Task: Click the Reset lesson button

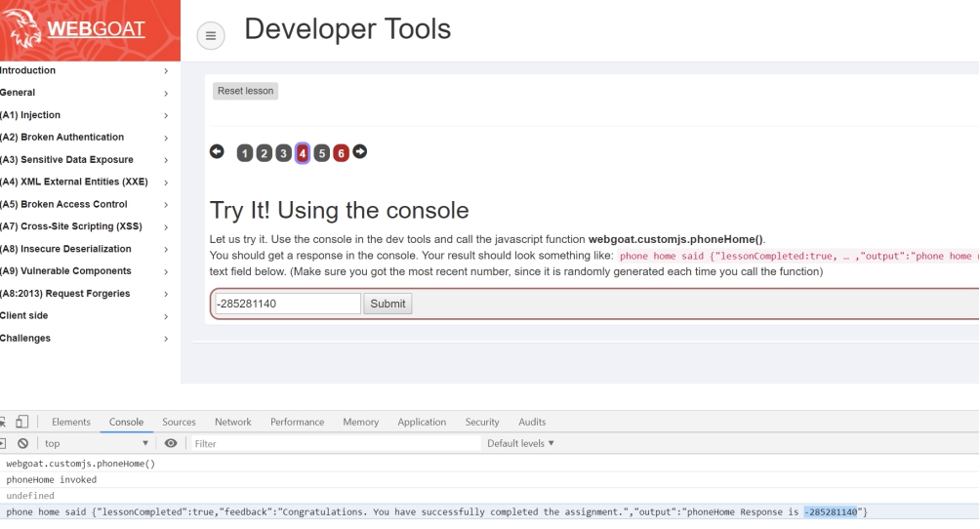Action: tap(245, 91)
